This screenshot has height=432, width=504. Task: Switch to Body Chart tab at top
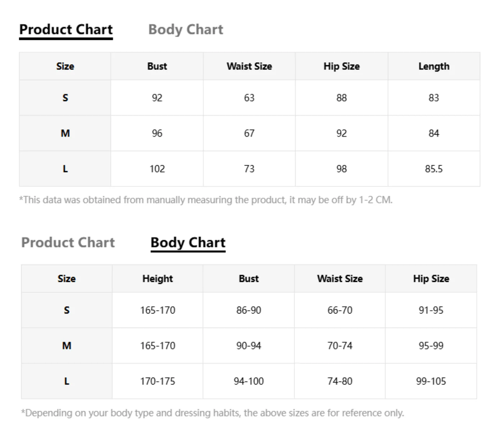[186, 30]
